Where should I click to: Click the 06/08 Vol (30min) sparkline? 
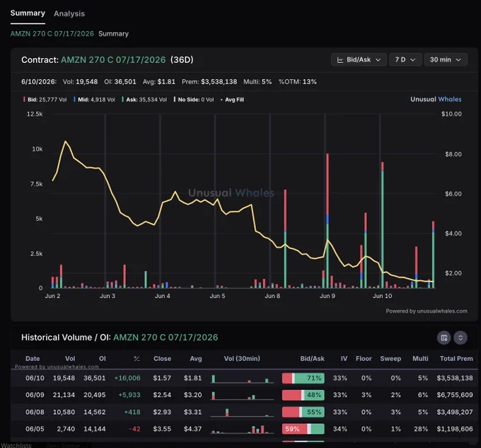point(242,412)
